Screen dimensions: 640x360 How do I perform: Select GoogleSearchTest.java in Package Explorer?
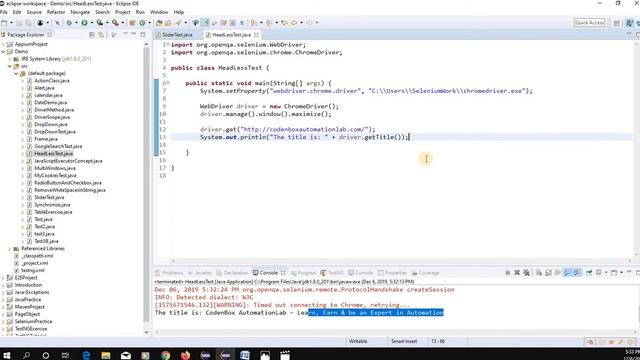[x=58, y=146]
